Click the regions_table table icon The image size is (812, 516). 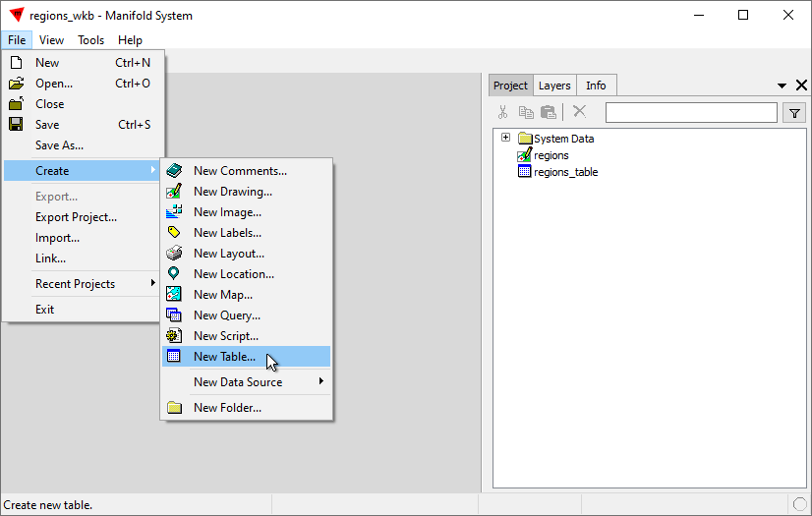pyautogui.click(x=525, y=171)
